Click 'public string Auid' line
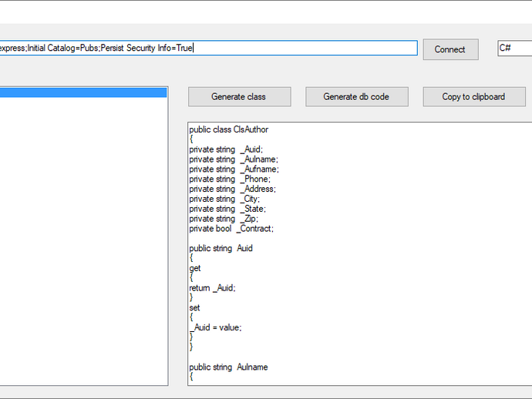Image resolution: width=532 pixels, height=399 pixels. coord(221,249)
